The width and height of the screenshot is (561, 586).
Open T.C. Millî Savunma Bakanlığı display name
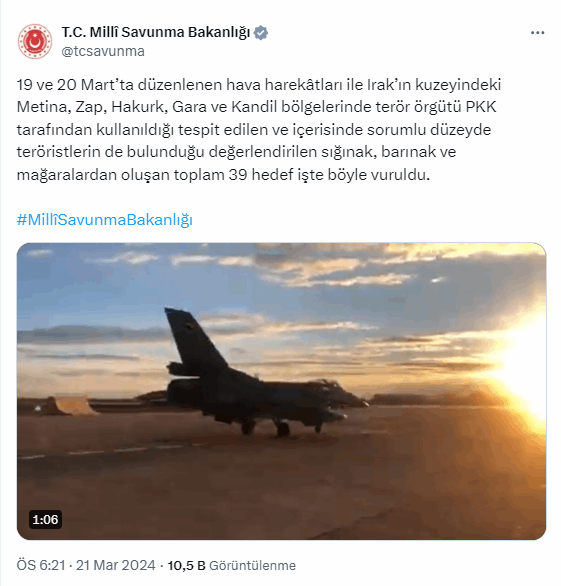[x=155, y=33]
